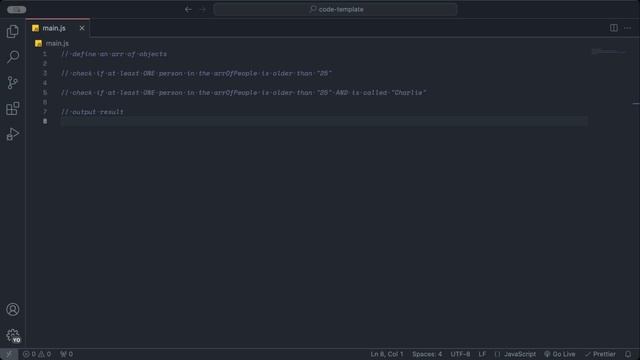Open the Extensions view
Viewport: 640px width, 360px height.
13,109
